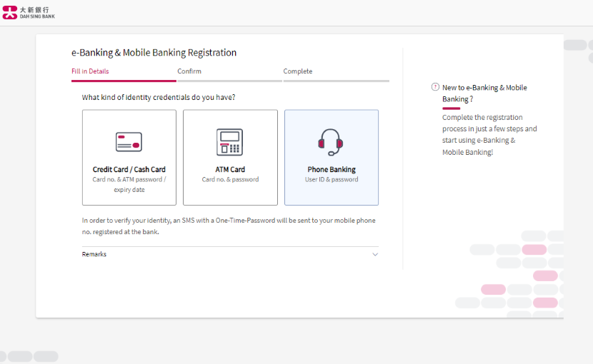Click the Remarks label
This screenshot has width=593, height=364.
pos(94,254)
